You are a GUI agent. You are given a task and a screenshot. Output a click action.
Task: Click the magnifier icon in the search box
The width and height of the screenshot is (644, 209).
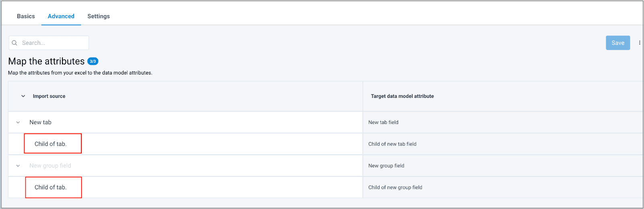click(14, 43)
